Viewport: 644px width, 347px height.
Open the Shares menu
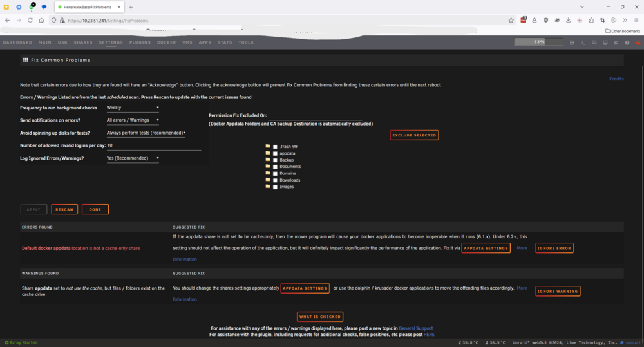(x=83, y=42)
